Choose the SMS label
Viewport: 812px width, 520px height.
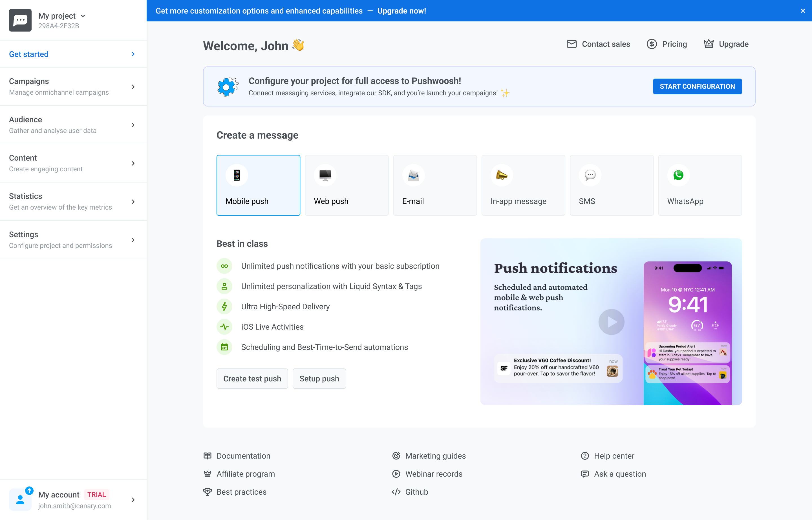coord(587,201)
